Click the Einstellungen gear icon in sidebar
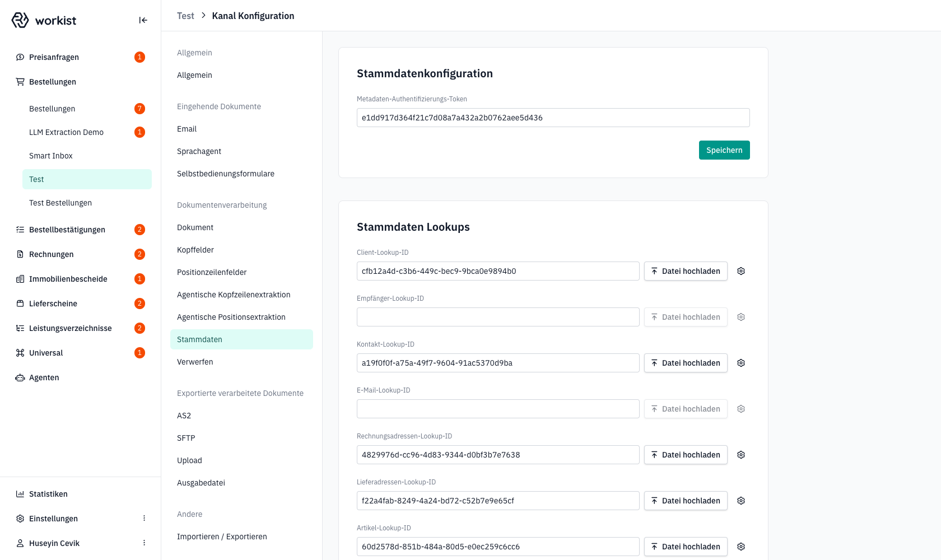The width and height of the screenshot is (941, 560). pyautogui.click(x=20, y=519)
